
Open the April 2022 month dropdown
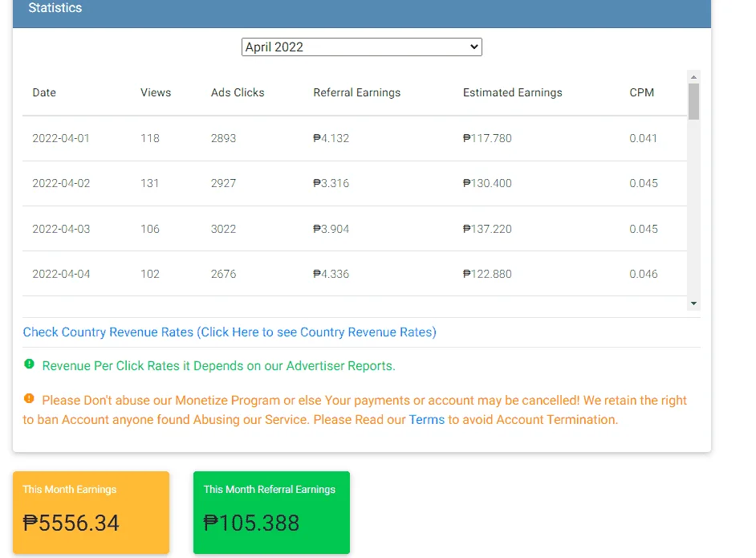click(x=362, y=47)
